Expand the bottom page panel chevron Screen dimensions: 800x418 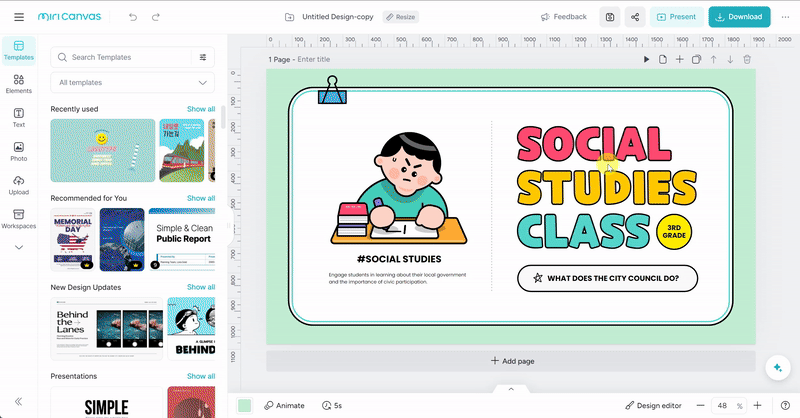(511, 389)
